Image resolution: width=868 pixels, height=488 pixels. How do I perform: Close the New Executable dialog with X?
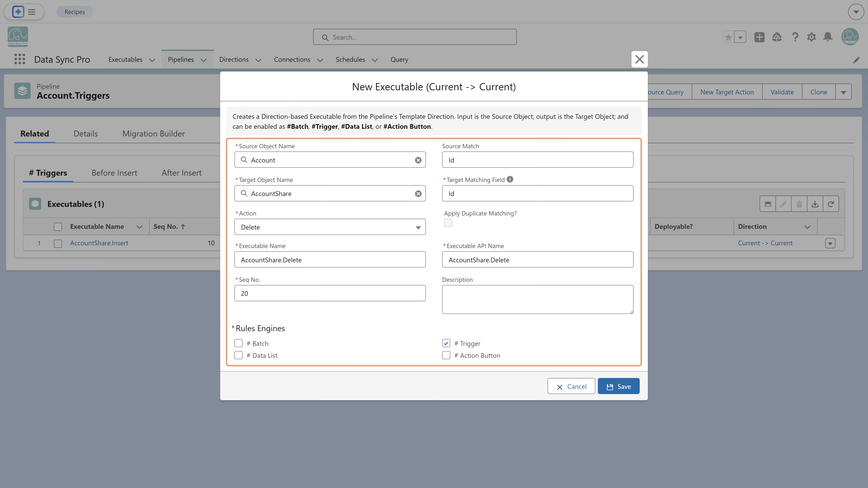639,59
